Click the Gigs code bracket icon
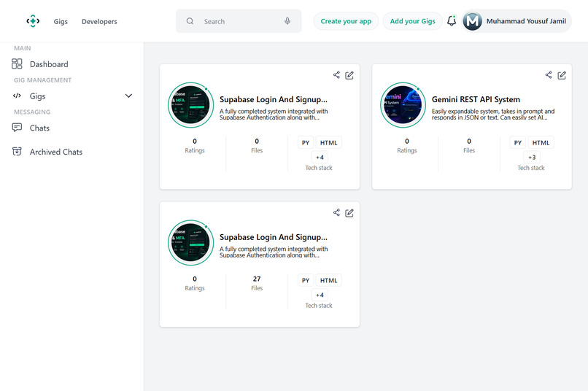The height and width of the screenshot is (391, 588). (17, 96)
